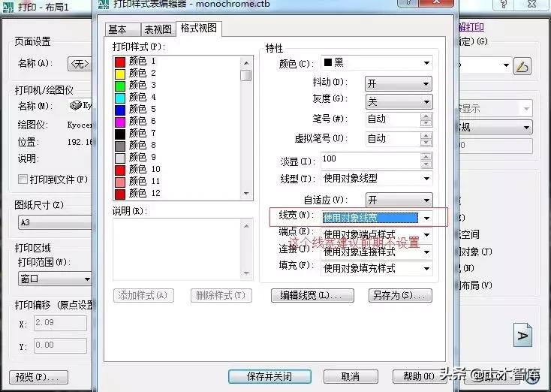Increase the 笔号(#) spinner value
Screen dimensions: 551x392
click(x=426, y=116)
